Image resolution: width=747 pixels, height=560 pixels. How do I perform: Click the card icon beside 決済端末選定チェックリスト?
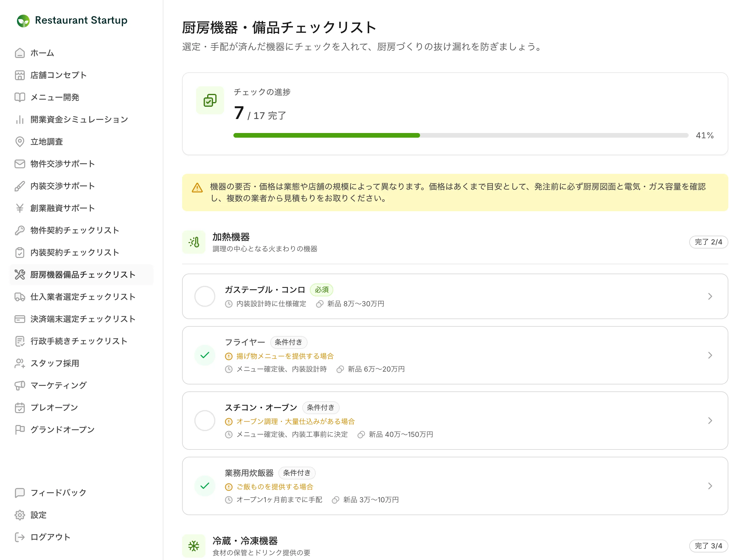click(x=20, y=319)
